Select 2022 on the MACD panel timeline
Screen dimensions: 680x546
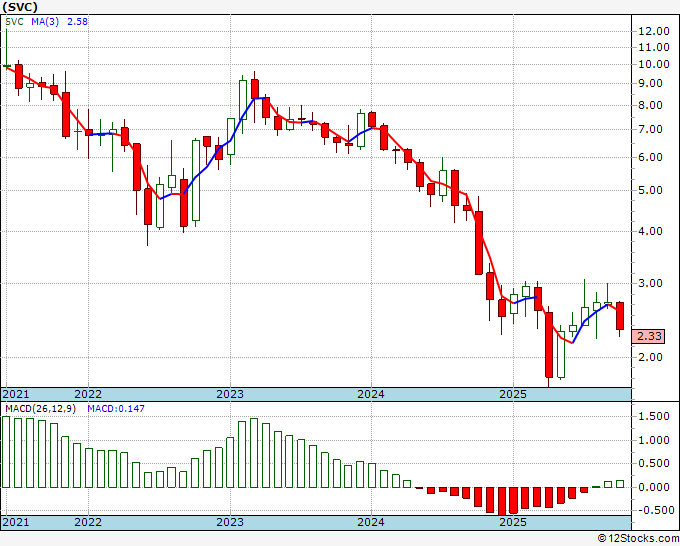tap(88, 522)
